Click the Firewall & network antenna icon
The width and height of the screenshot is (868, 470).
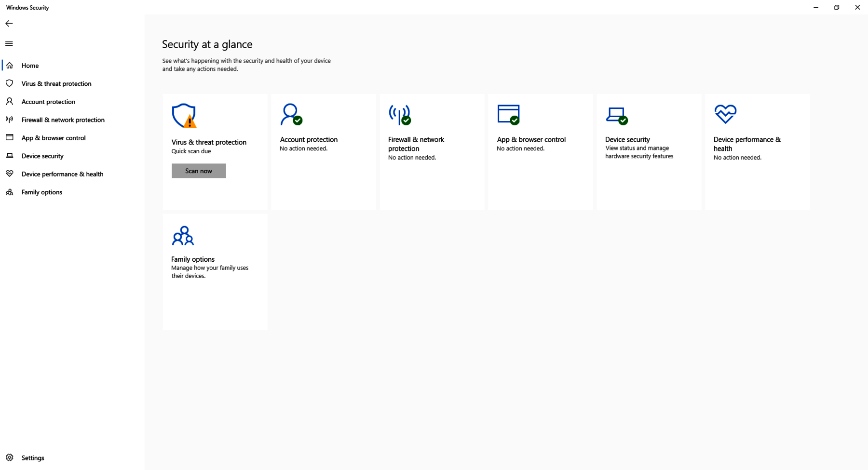click(x=400, y=114)
